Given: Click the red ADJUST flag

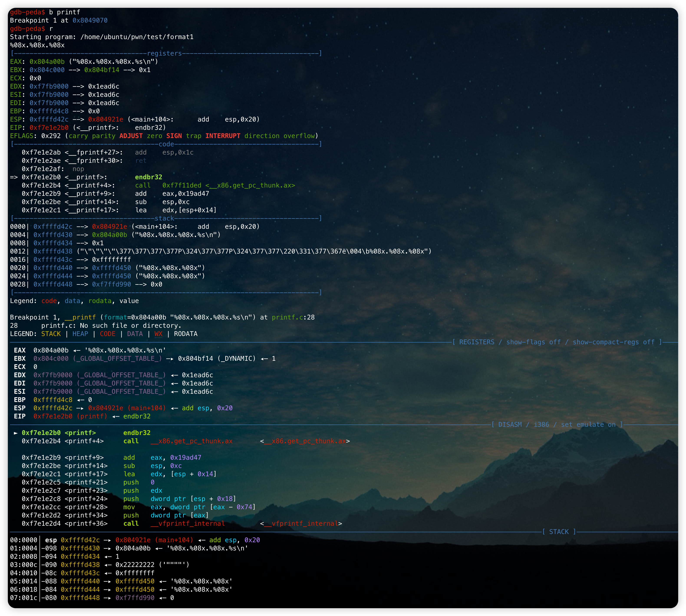Looking at the screenshot, I should [x=131, y=136].
